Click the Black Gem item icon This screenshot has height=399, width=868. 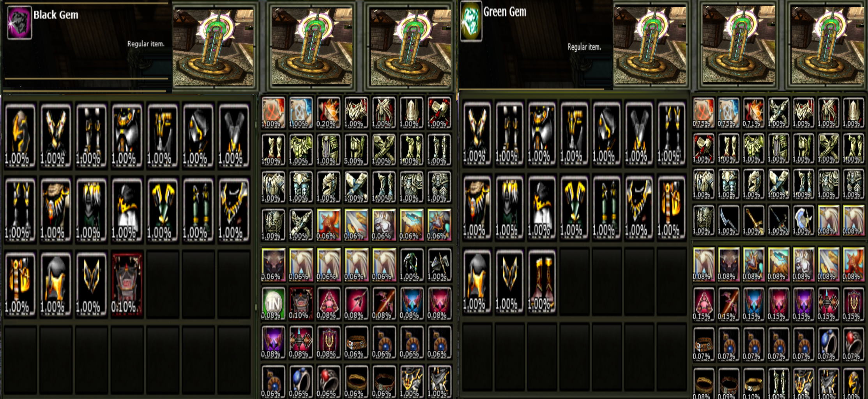tap(19, 23)
